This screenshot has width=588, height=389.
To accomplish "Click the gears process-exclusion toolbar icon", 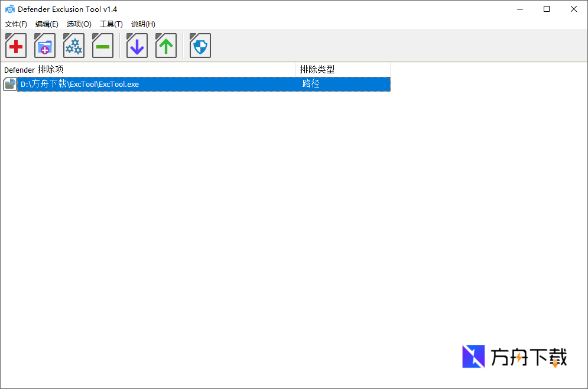I will [x=73, y=46].
